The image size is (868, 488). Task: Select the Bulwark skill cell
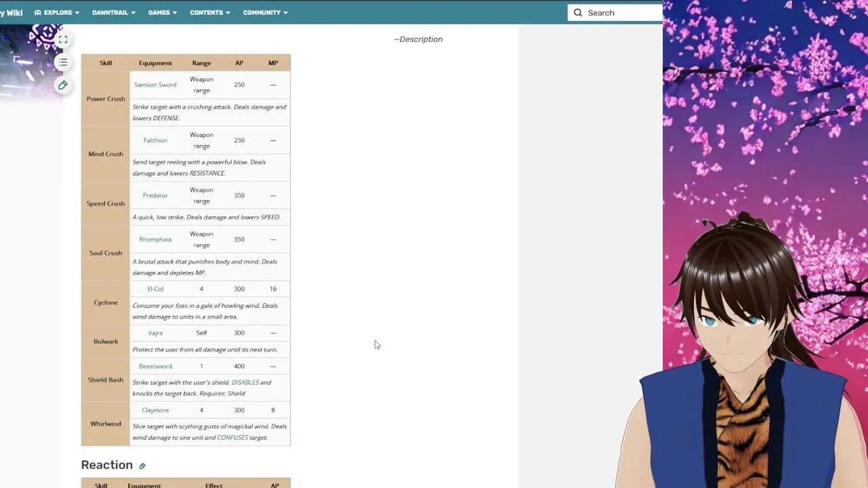click(106, 341)
